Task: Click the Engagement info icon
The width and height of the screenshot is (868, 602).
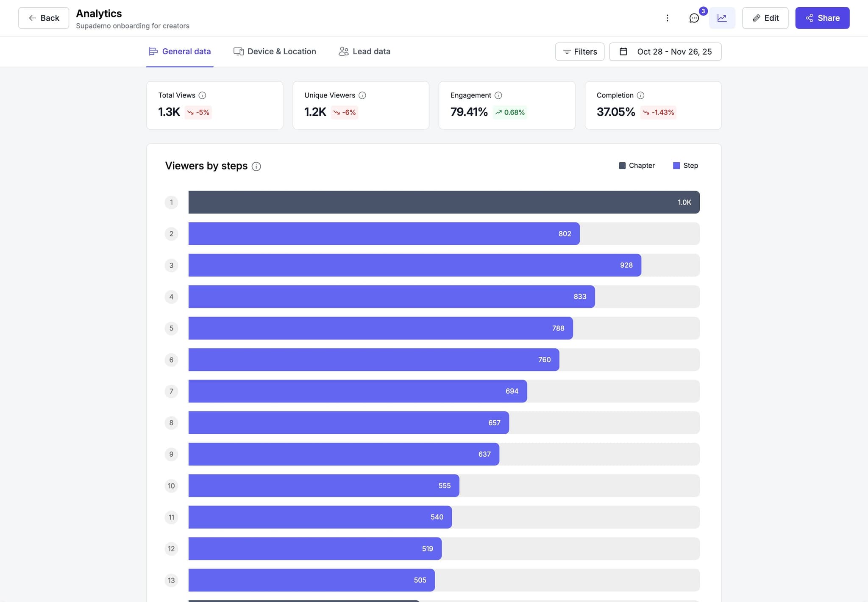Action: click(x=498, y=95)
